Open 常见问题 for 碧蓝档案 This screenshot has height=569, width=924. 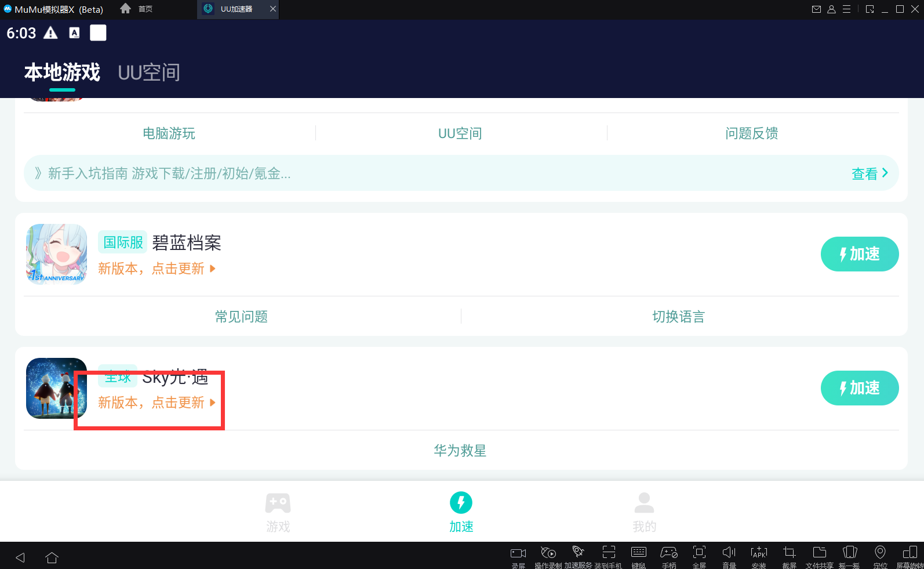[242, 317]
